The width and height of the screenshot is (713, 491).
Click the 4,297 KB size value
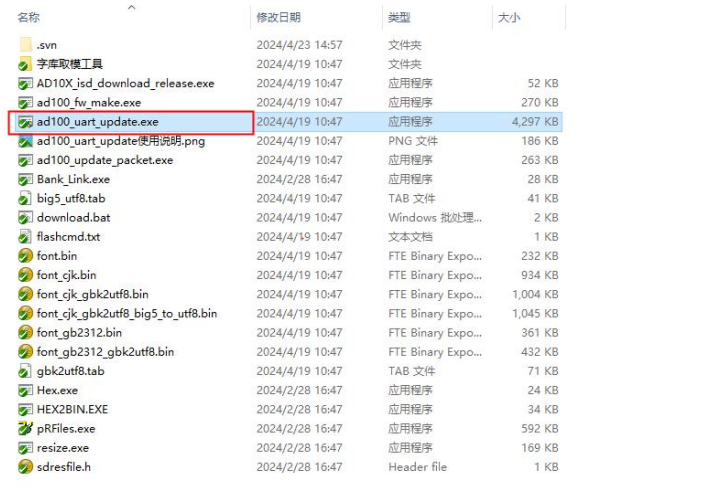click(x=535, y=122)
